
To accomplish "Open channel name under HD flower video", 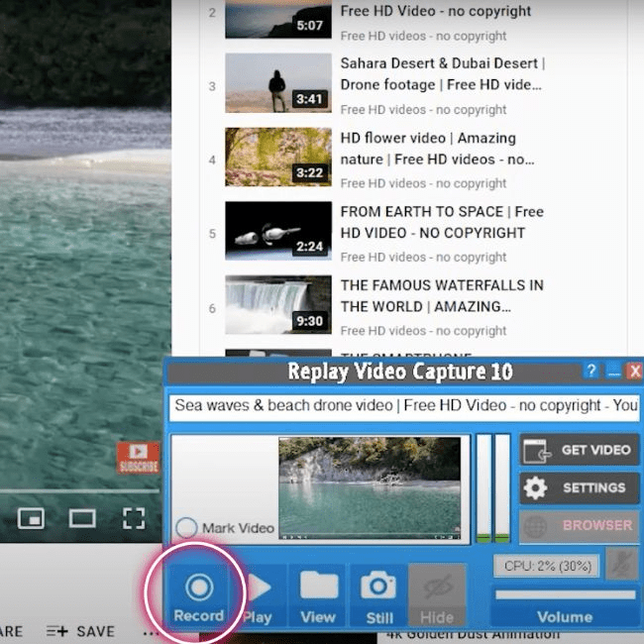I will pos(423,183).
